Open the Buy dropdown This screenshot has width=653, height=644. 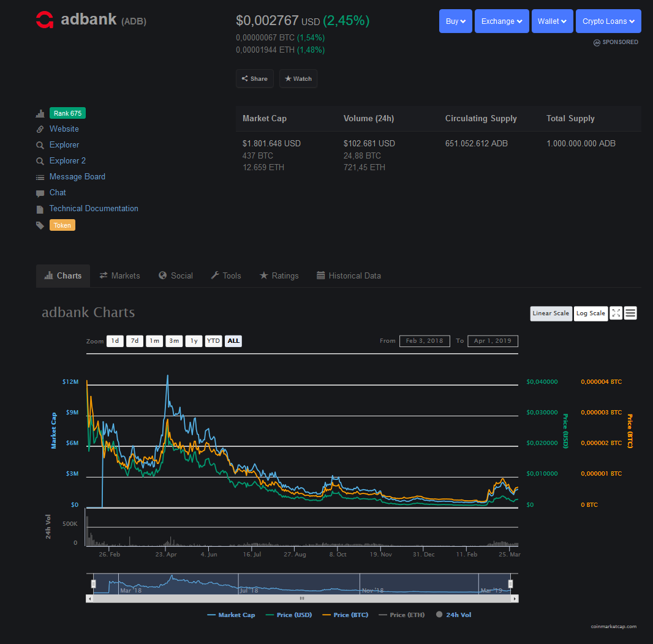(x=456, y=21)
